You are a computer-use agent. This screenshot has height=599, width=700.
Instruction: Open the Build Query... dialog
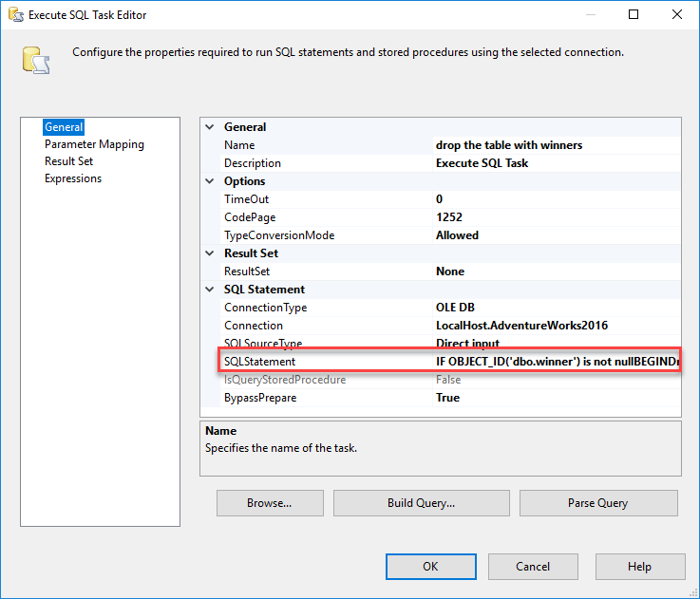pos(421,503)
